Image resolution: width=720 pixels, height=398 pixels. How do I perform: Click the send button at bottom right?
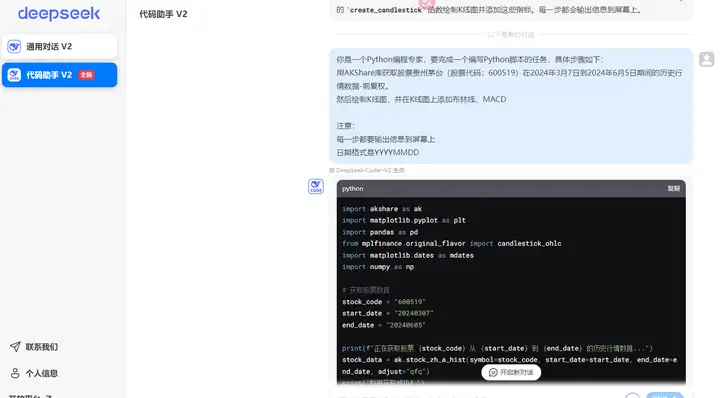point(665,395)
